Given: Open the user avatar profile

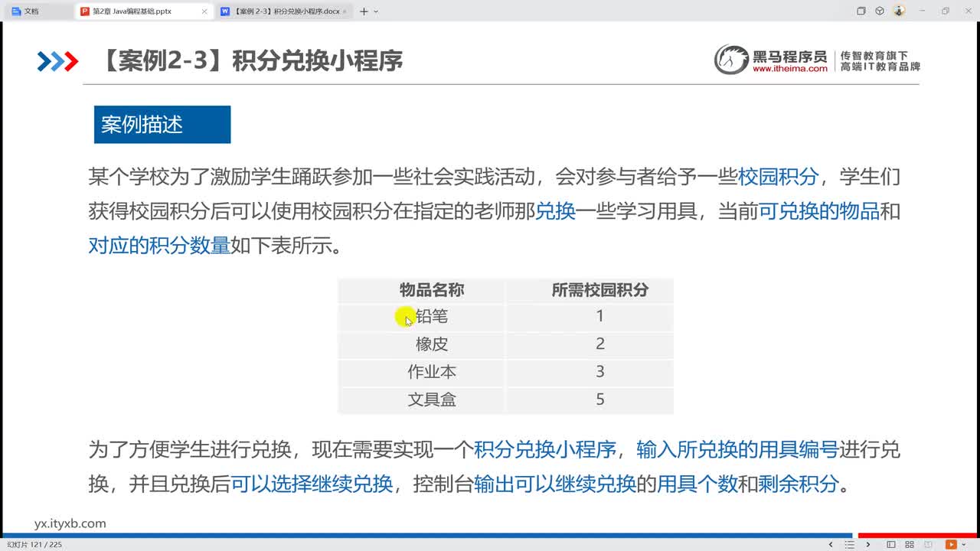Looking at the screenshot, I should click(899, 11).
